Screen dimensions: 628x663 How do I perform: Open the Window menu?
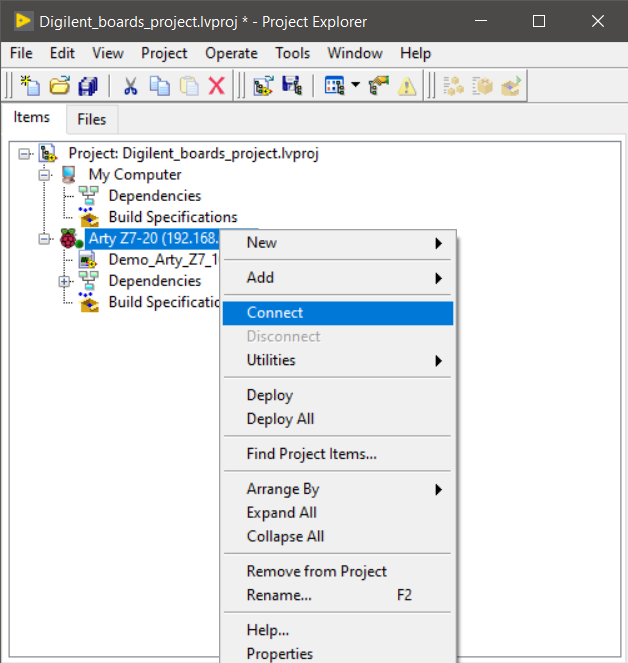pos(355,53)
